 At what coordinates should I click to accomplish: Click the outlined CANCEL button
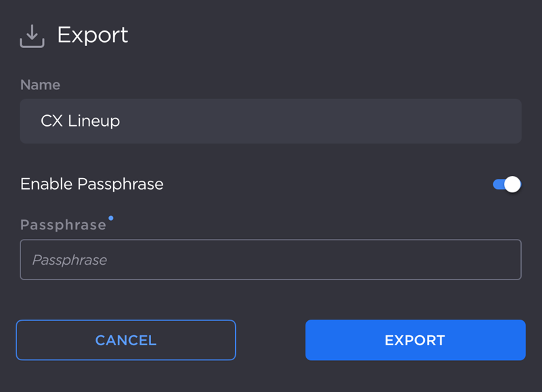(x=125, y=340)
